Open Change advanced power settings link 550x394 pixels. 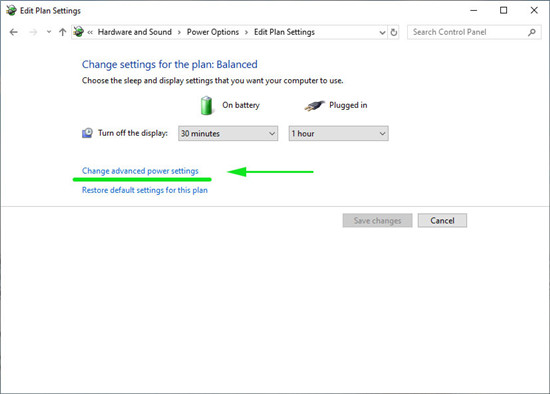click(x=140, y=171)
